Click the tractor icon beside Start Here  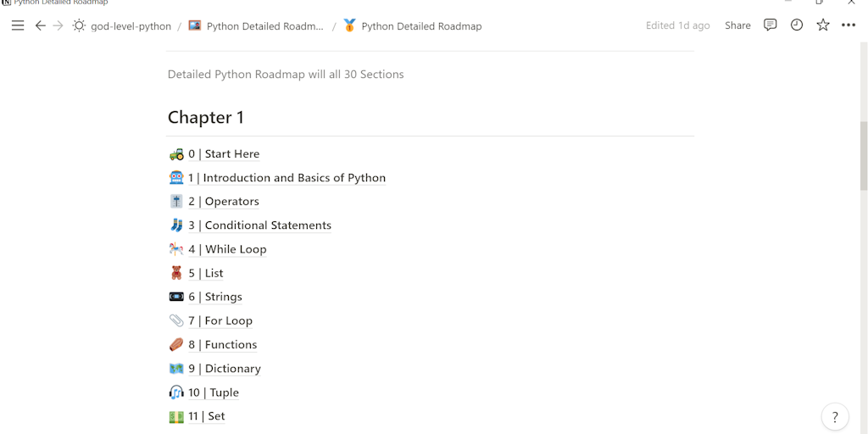[176, 154]
